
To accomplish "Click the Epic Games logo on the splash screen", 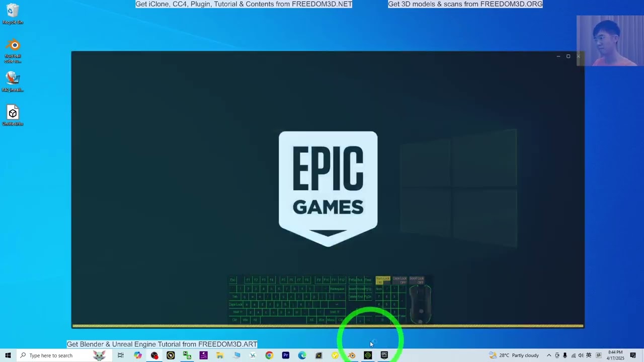I will (x=328, y=189).
